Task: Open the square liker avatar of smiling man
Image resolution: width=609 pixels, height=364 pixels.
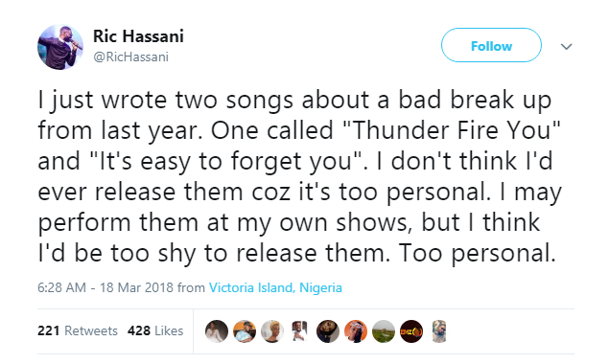Action: coord(300,331)
